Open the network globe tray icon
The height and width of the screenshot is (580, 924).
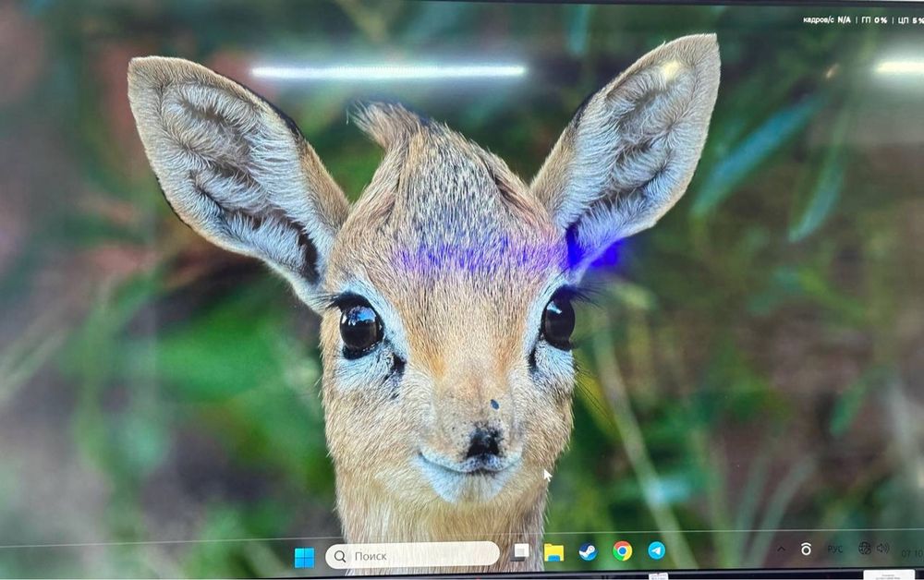point(865,549)
